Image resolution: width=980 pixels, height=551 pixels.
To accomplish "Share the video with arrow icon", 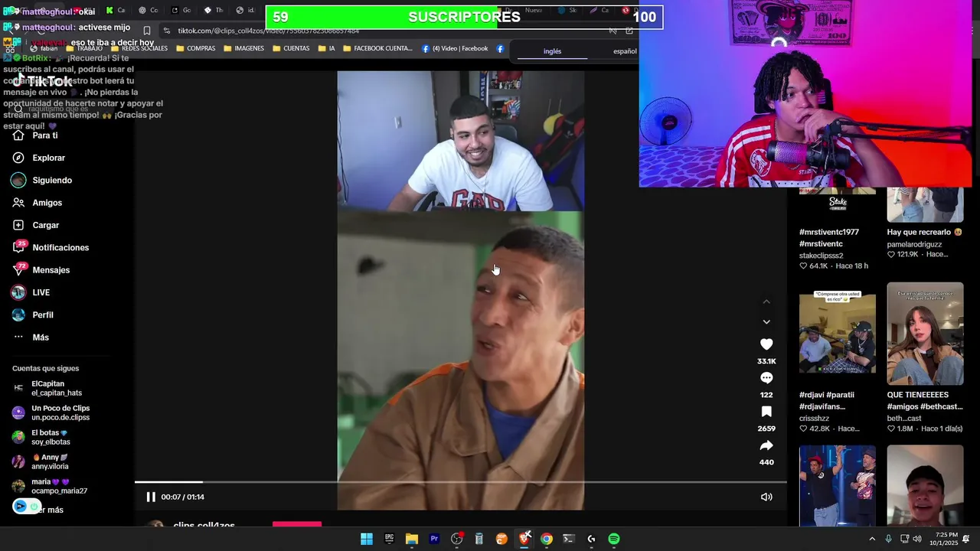I will [x=766, y=445].
